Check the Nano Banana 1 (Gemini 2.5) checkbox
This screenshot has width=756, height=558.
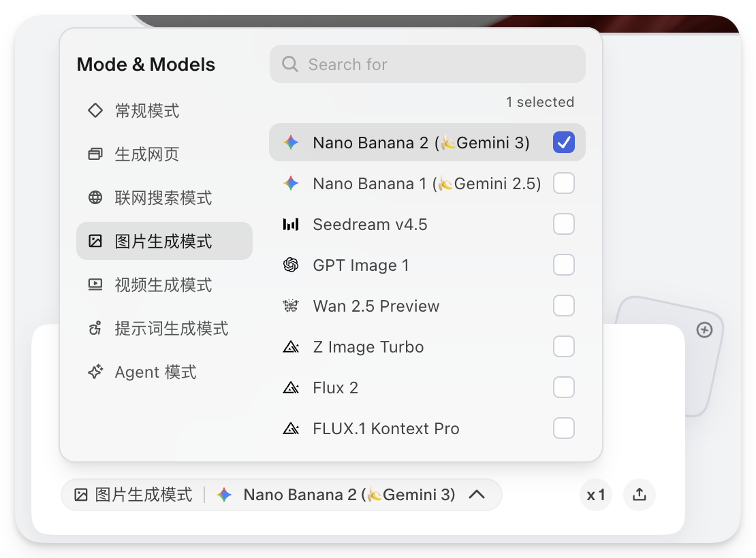(x=564, y=183)
